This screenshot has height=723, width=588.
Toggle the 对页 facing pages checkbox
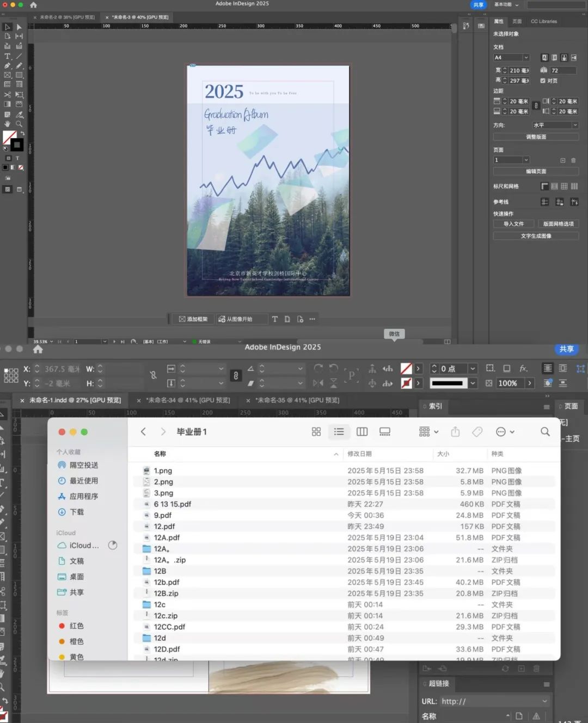[x=543, y=81]
